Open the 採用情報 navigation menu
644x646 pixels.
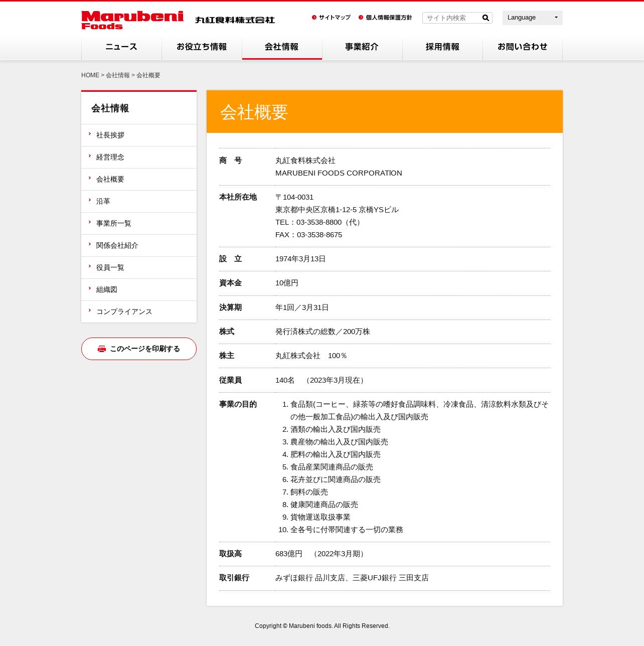[x=442, y=47]
